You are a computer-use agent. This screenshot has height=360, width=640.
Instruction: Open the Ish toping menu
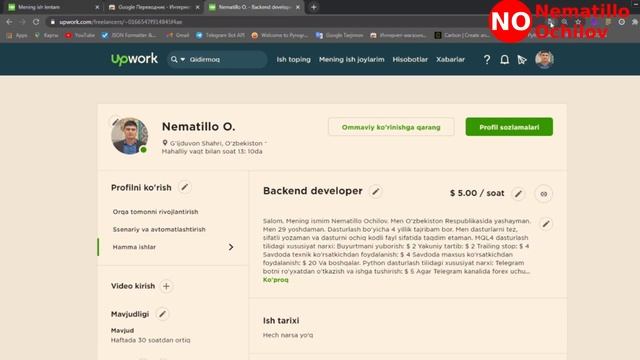(x=293, y=60)
